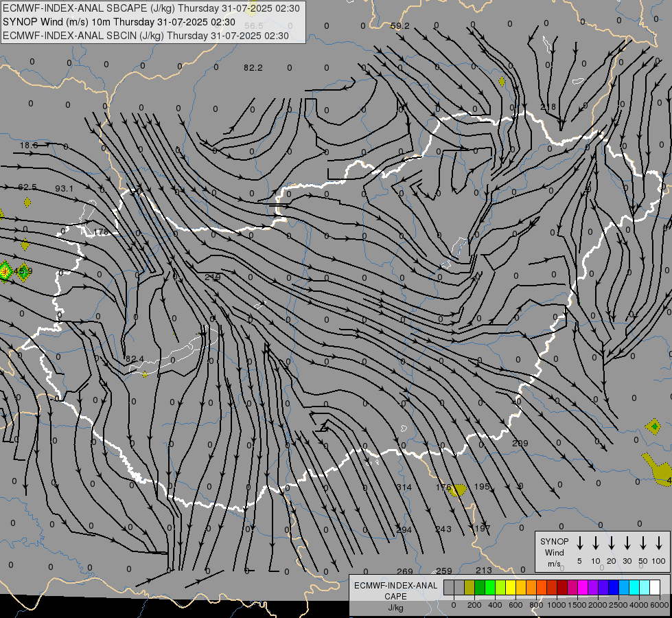Click the 600 tick on the CAPE scale
Screen dimensions: 672x618
(515, 605)
